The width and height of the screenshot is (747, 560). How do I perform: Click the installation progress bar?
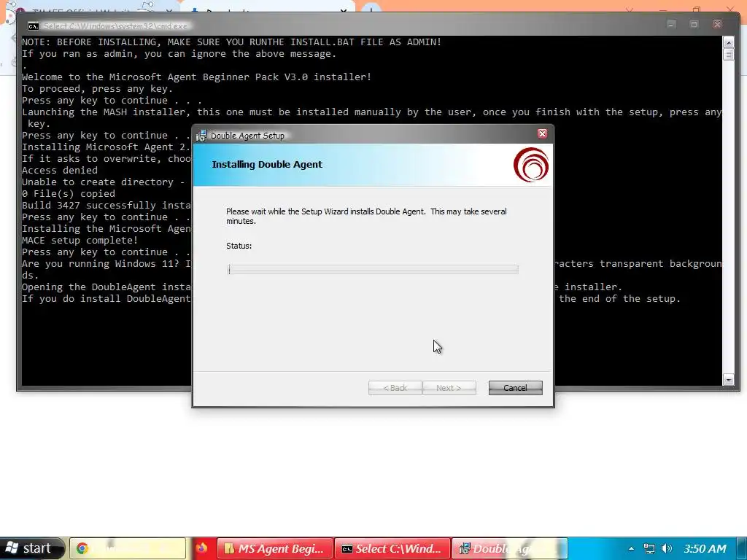[x=373, y=269]
